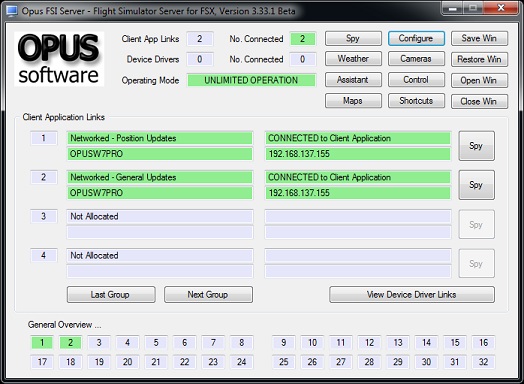This screenshot has width=524, height=384.
Task: Click General Overview indicator 3
Action: 99,343
